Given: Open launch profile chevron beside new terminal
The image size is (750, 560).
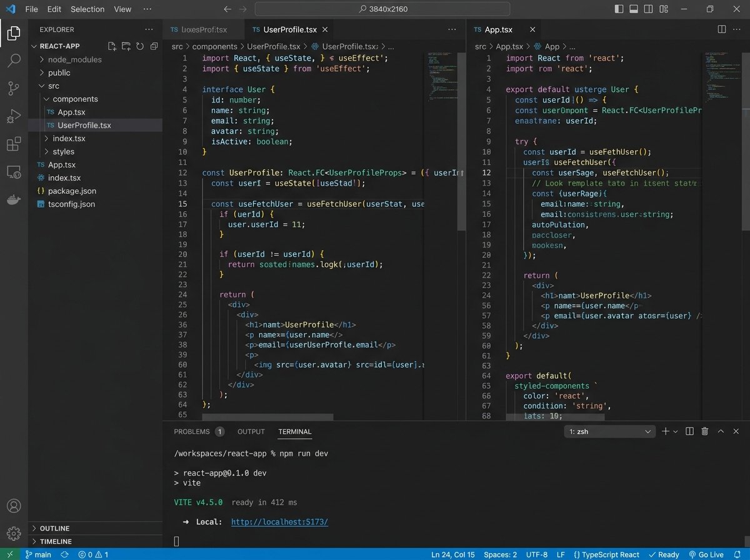Looking at the screenshot, I should pos(676,431).
